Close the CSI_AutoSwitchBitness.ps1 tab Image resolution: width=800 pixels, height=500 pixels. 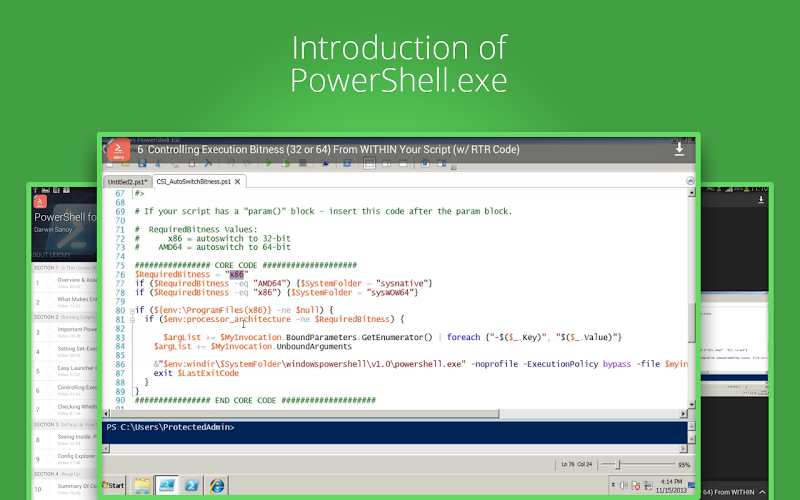click(x=238, y=182)
